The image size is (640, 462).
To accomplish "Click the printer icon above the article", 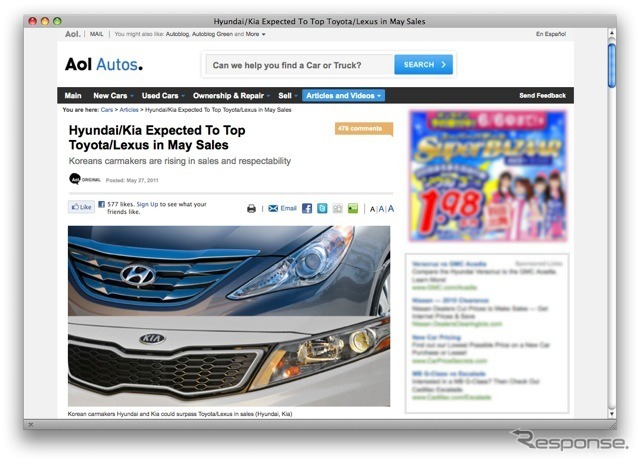I will [251, 209].
